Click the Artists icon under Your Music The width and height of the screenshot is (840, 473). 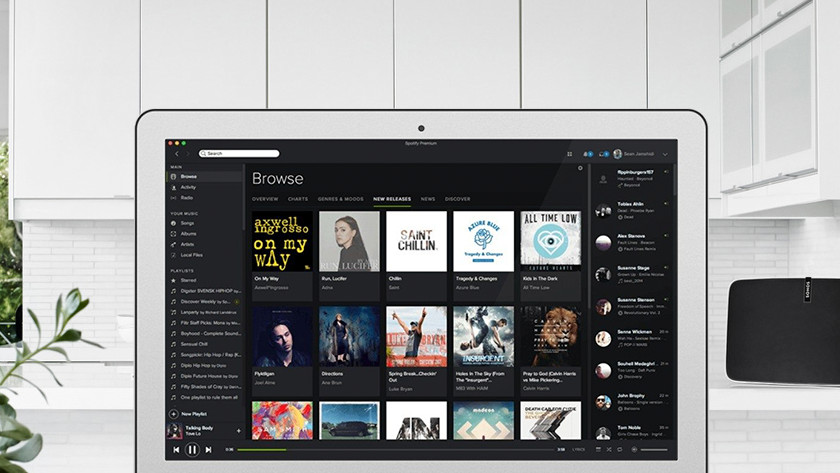(173, 245)
